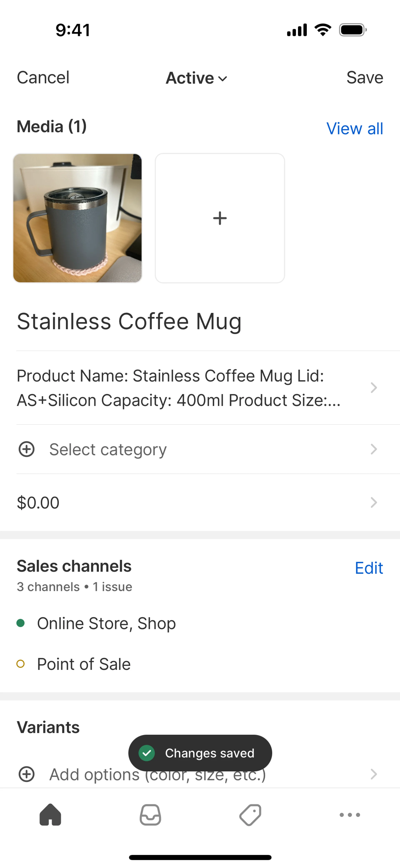The image size is (400, 868).
Task: Tap Cancel to discard editing
Action: click(43, 78)
